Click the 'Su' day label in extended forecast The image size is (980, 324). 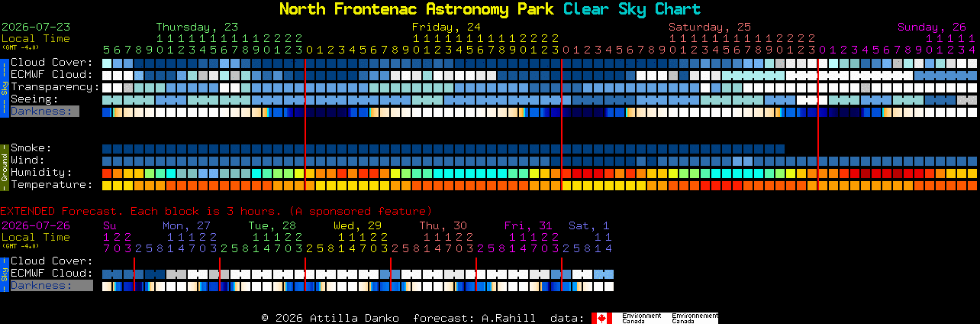click(110, 225)
